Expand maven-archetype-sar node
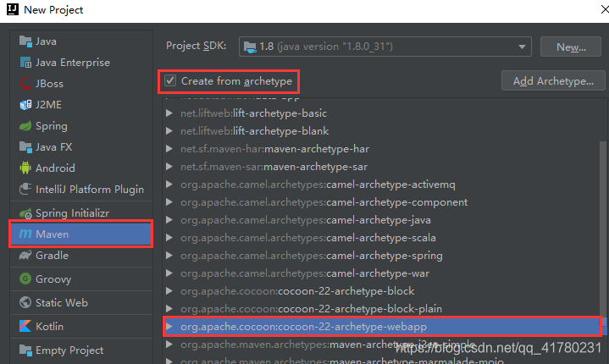This screenshot has height=364, width=609. 169,167
